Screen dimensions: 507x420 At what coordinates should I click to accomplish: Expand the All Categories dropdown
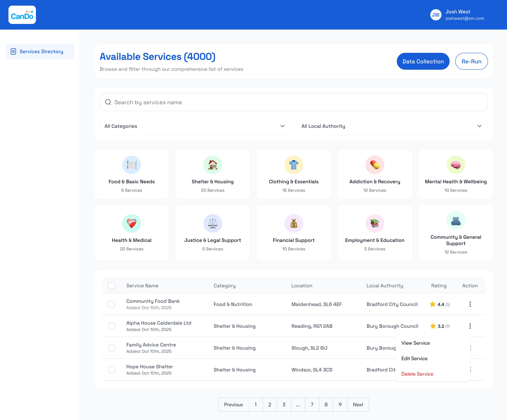(195, 126)
